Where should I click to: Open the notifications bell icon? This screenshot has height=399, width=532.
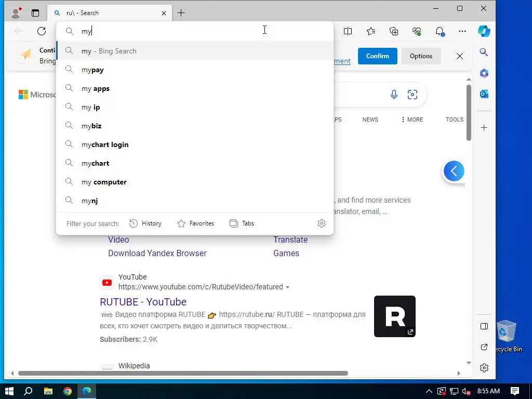[x=440, y=31]
